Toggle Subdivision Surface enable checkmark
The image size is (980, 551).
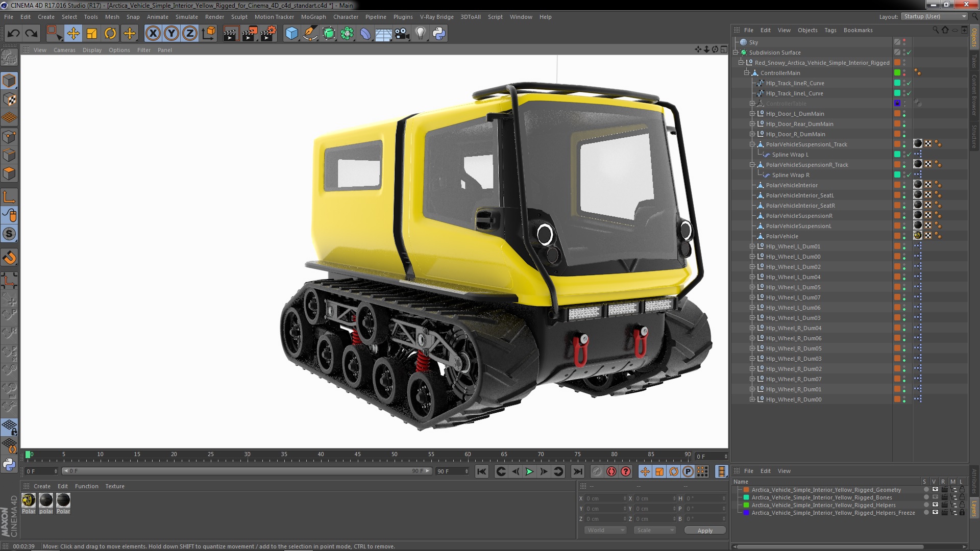(x=909, y=53)
